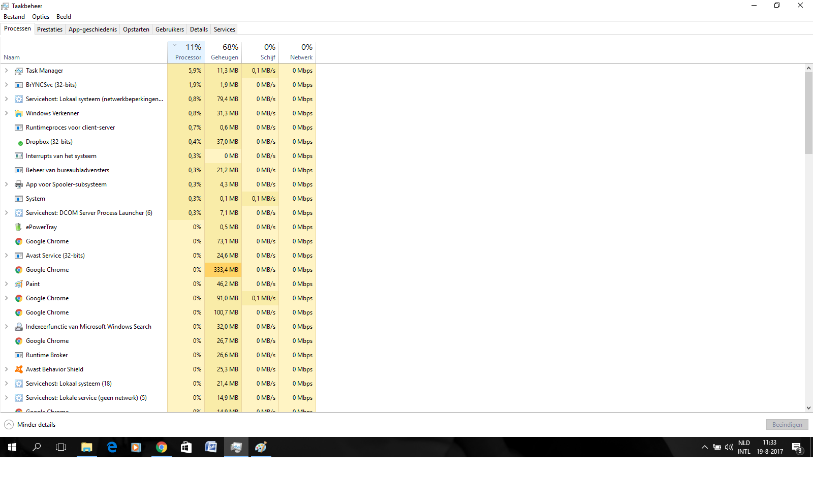Click the App voor Spooler-subsysteem printer icon
Screen dimensions: 813x504
click(19, 184)
